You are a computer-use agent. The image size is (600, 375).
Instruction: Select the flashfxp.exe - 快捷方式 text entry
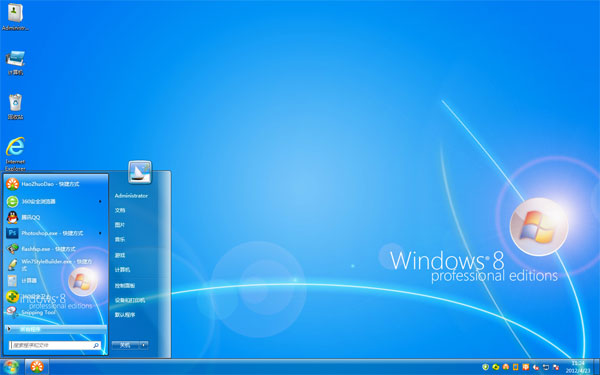[x=48, y=249]
